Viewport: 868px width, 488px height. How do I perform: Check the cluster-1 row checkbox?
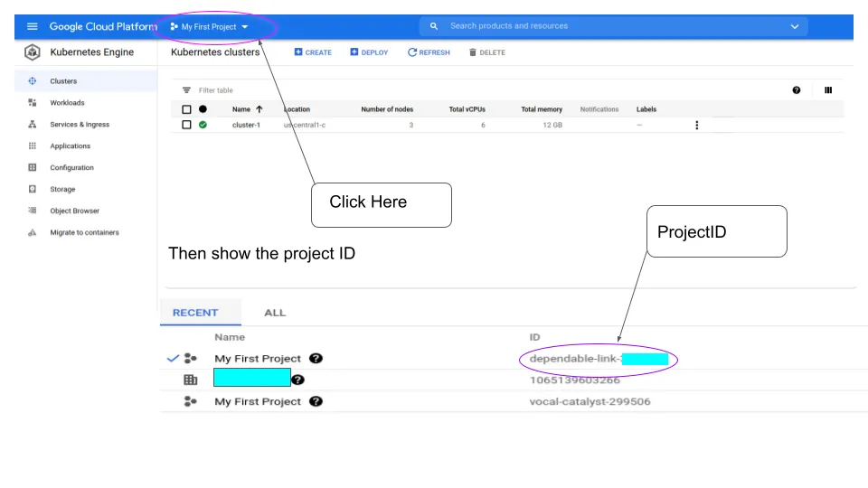[x=186, y=125]
